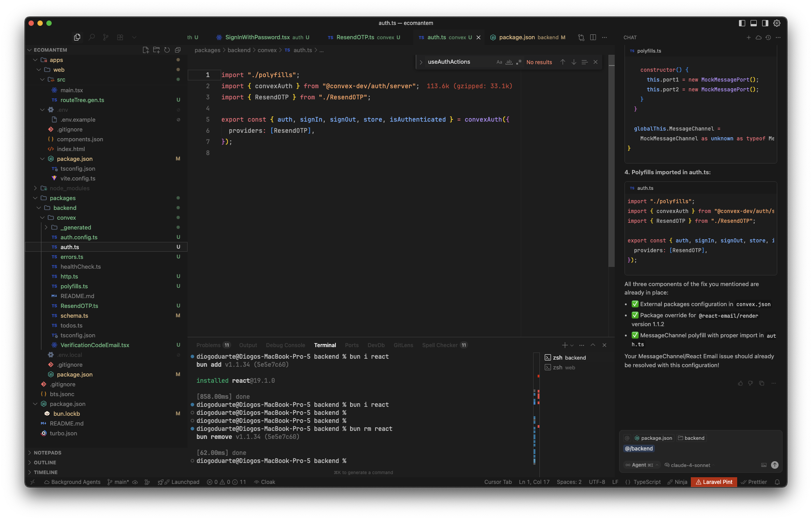Expand replace field in find widget
Viewport: 812px width, 520px height.
coord(421,62)
